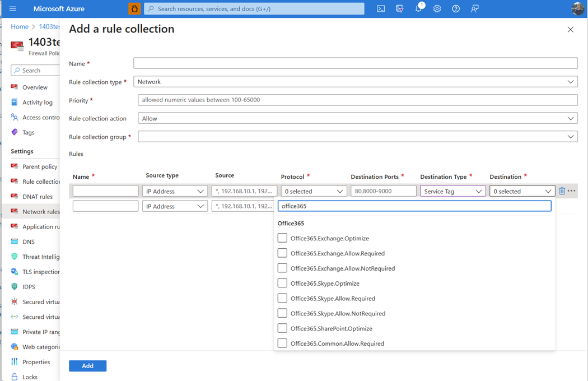Check Office365.Exchange.Optimize service tag
588x381 pixels.
(x=282, y=238)
